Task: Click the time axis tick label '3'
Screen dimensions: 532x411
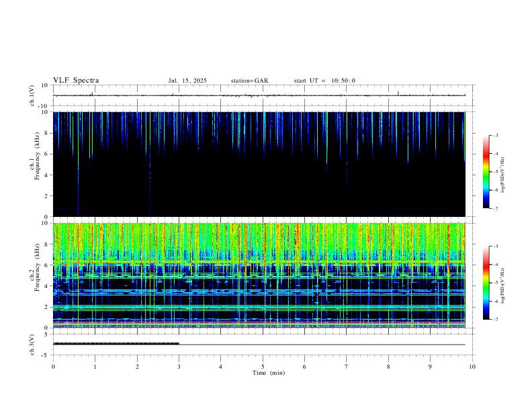Action: coord(179,367)
